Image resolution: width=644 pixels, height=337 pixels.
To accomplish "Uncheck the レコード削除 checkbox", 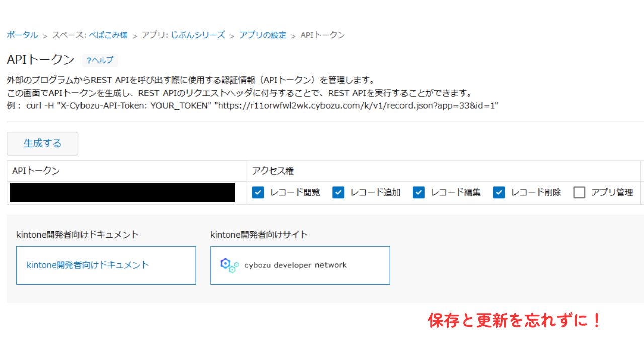I will pyautogui.click(x=499, y=192).
